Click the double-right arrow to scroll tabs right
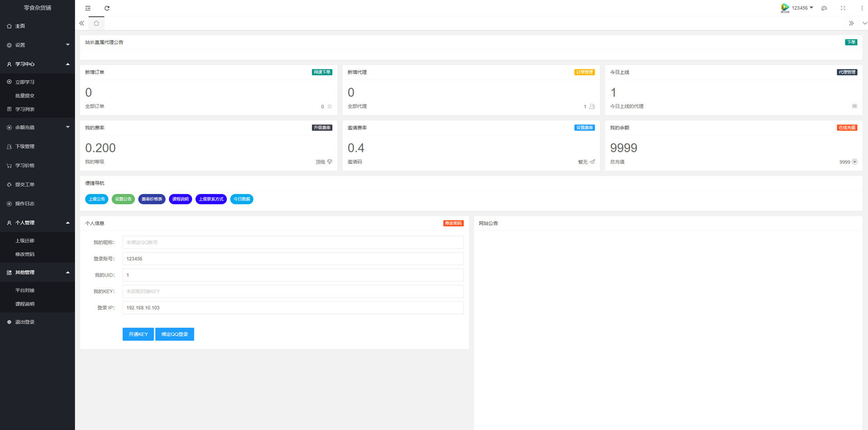 tap(851, 23)
